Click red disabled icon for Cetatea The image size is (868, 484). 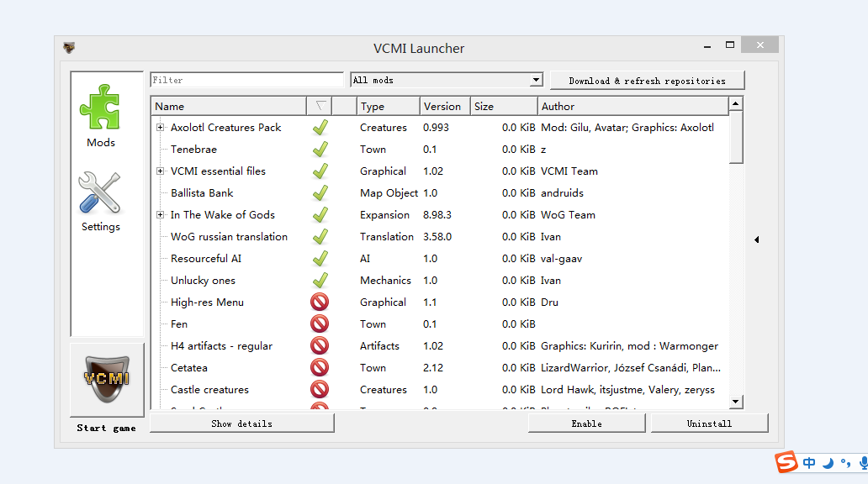pos(320,368)
